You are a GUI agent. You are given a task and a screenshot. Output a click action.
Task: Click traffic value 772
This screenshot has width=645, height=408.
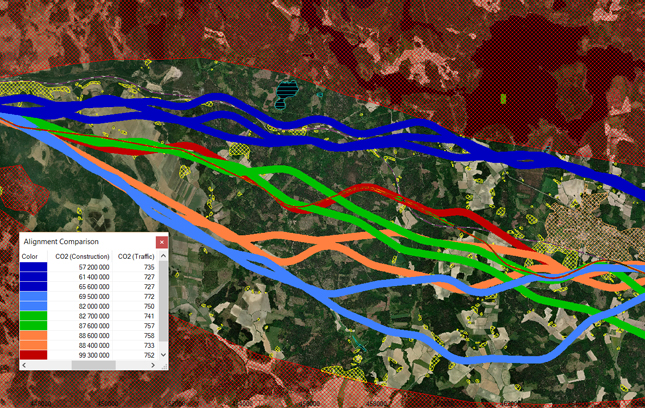(x=149, y=297)
